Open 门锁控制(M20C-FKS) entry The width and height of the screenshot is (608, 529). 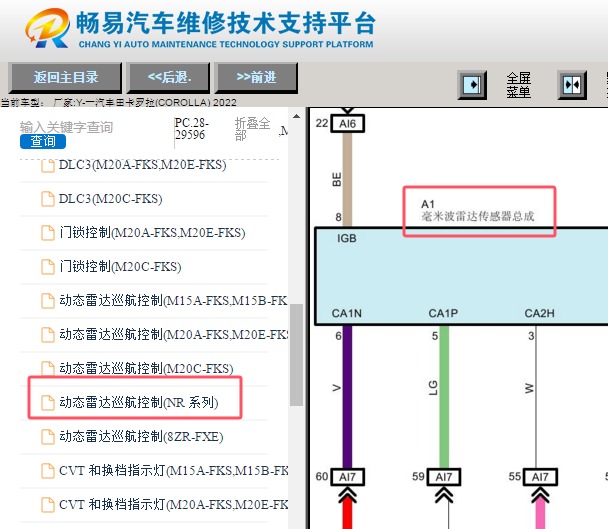point(120,266)
